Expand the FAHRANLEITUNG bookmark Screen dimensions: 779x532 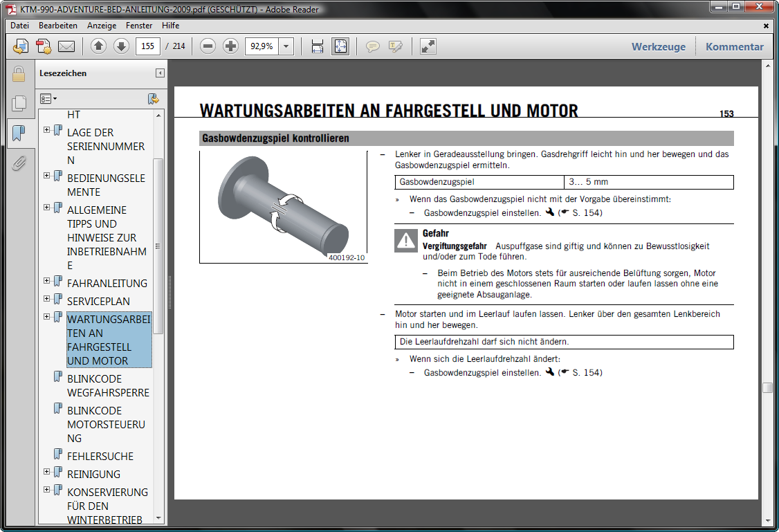(47, 281)
